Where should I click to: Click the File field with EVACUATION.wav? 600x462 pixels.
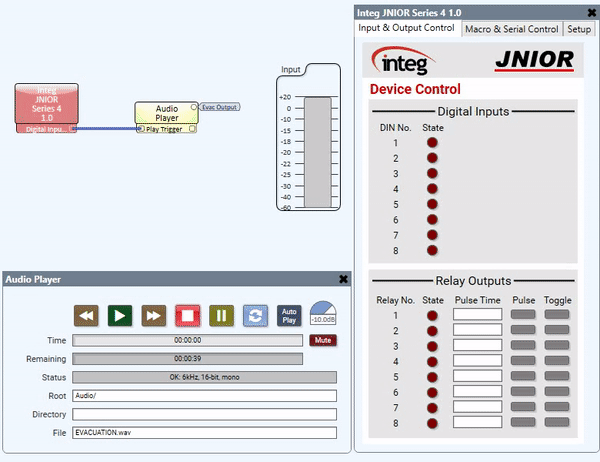[x=204, y=433]
